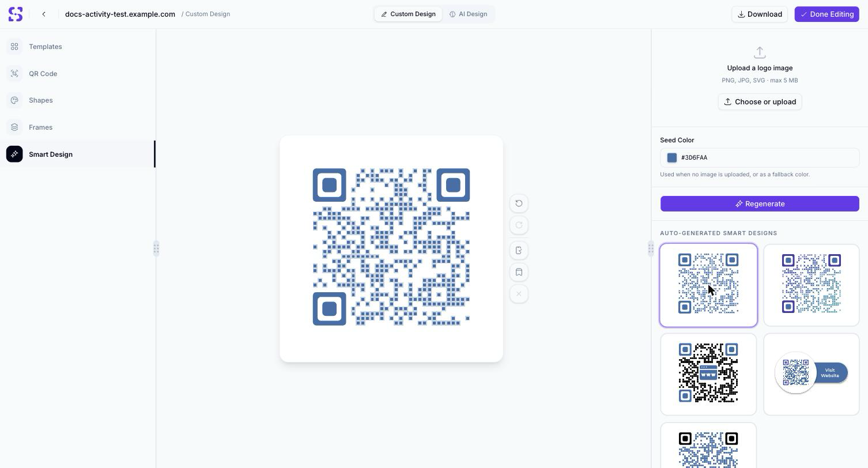This screenshot has height=468, width=868.
Task: Click the left panel resize handle
Action: click(156, 249)
